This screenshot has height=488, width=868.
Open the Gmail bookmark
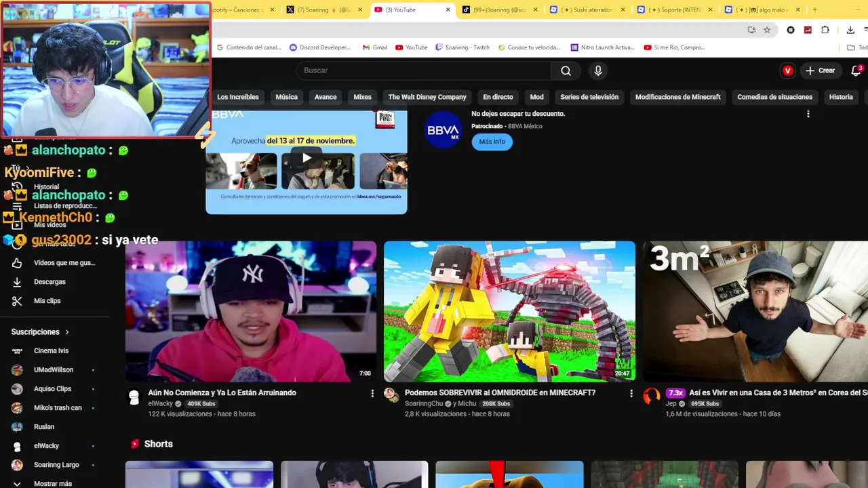(x=375, y=47)
